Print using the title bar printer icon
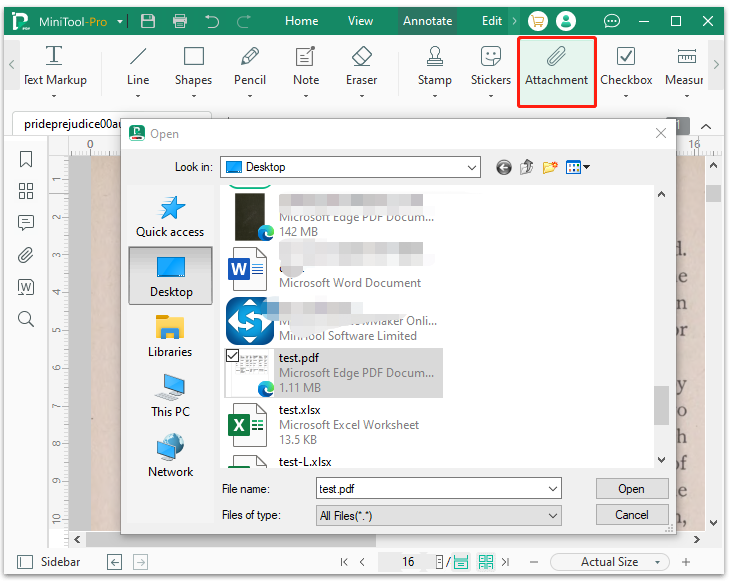 pos(179,21)
